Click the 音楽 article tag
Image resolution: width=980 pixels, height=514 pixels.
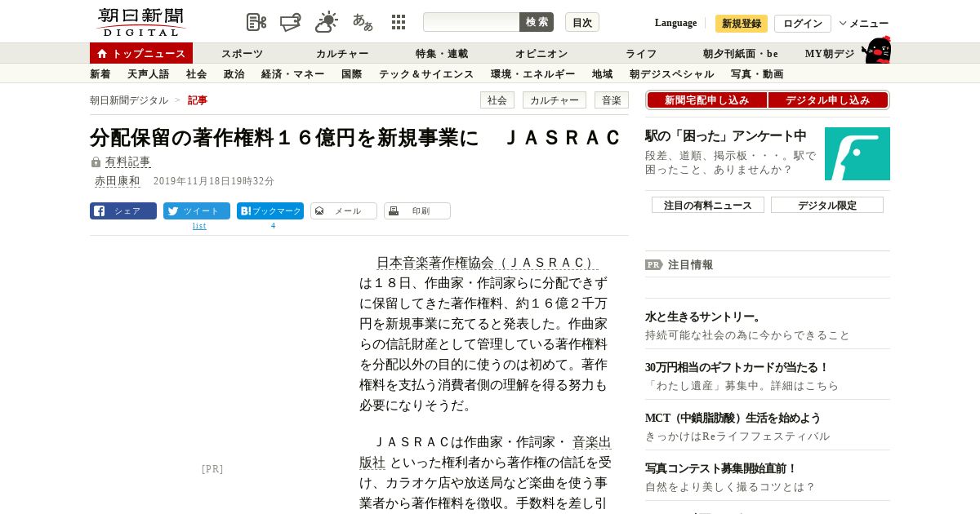pyautogui.click(x=612, y=100)
